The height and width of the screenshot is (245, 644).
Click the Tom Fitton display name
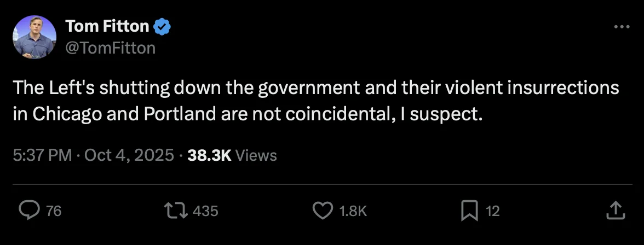[x=107, y=26]
